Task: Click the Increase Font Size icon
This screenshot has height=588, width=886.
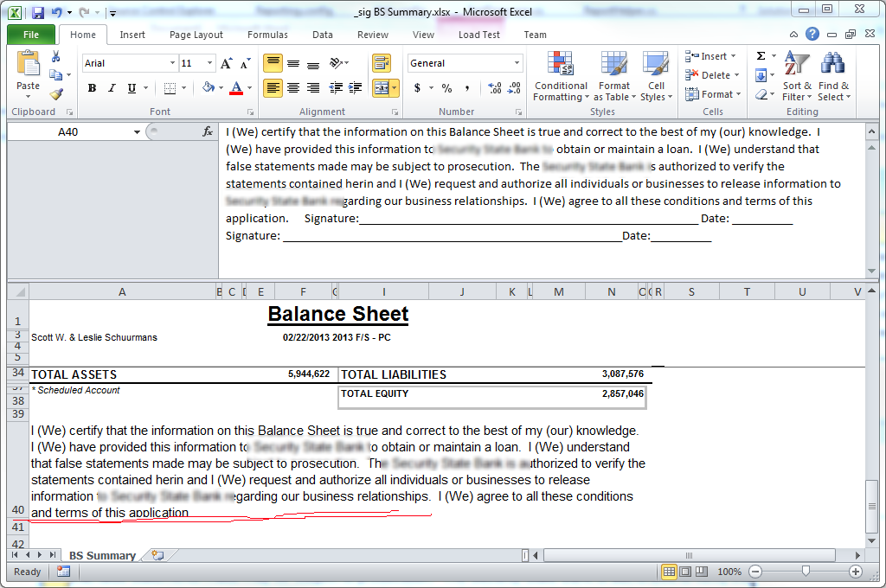Action: [226, 63]
